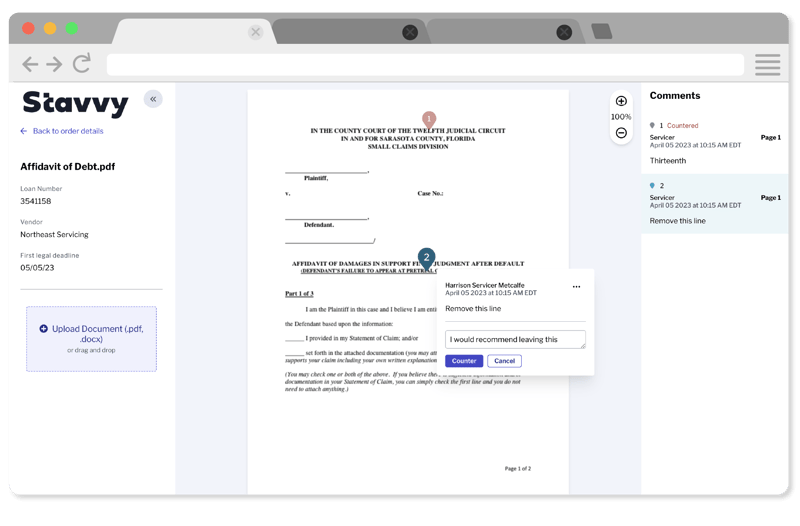Click the blue pin icon of comment 2
This screenshot has height=526, width=800.
652,186
